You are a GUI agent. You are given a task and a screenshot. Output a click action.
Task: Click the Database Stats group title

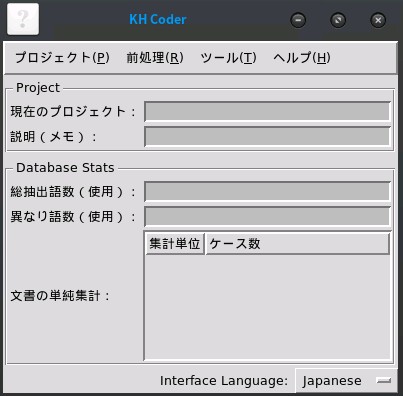tap(65, 168)
